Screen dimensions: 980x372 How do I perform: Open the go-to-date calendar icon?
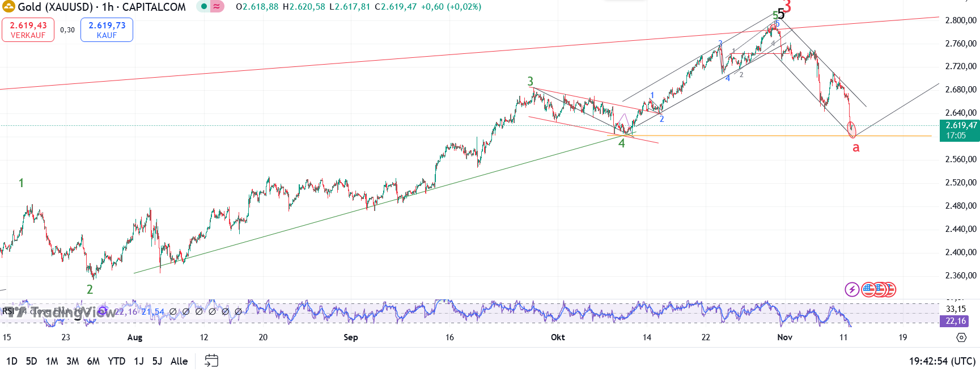(211, 361)
